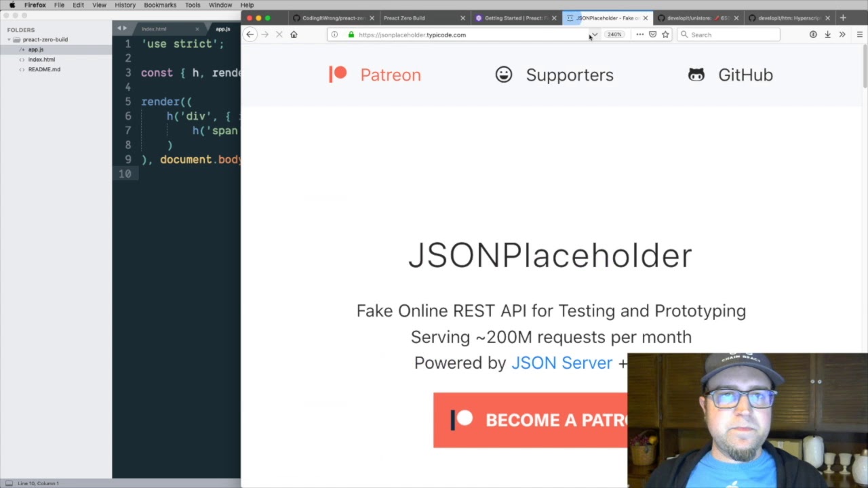The width and height of the screenshot is (868, 488).
Task: Click 'Line 10, Column 1' in status bar
Action: tap(38, 483)
